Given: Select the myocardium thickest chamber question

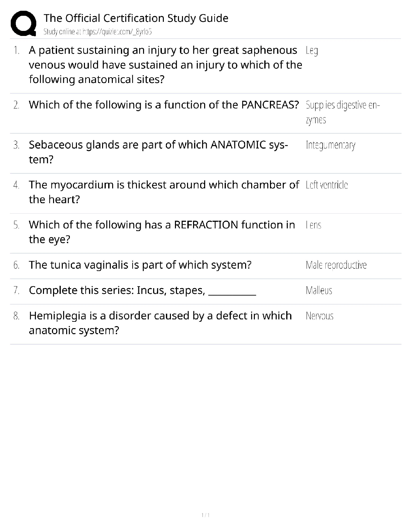Looking at the screenshot, I should pos(164,192).
